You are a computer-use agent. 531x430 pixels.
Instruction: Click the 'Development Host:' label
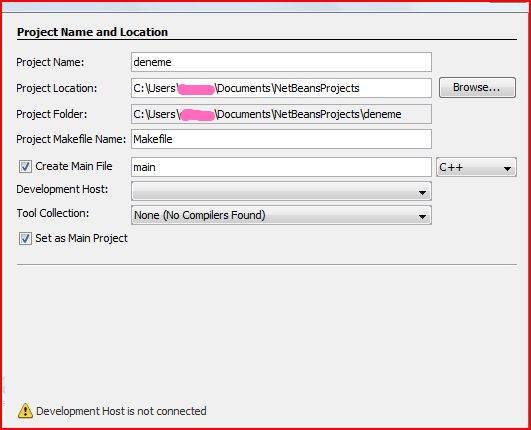click(62, 189)
